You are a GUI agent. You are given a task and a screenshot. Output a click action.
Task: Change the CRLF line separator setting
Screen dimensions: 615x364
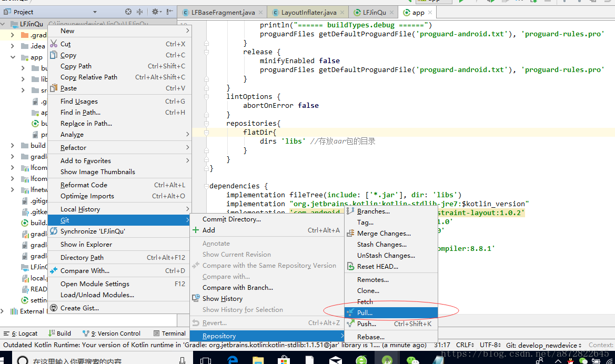[x=465, y=345]
